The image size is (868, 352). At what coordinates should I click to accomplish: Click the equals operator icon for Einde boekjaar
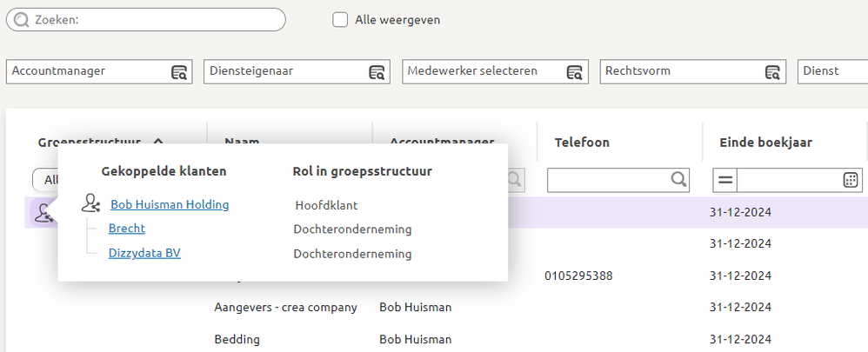(x=724, y=180)
